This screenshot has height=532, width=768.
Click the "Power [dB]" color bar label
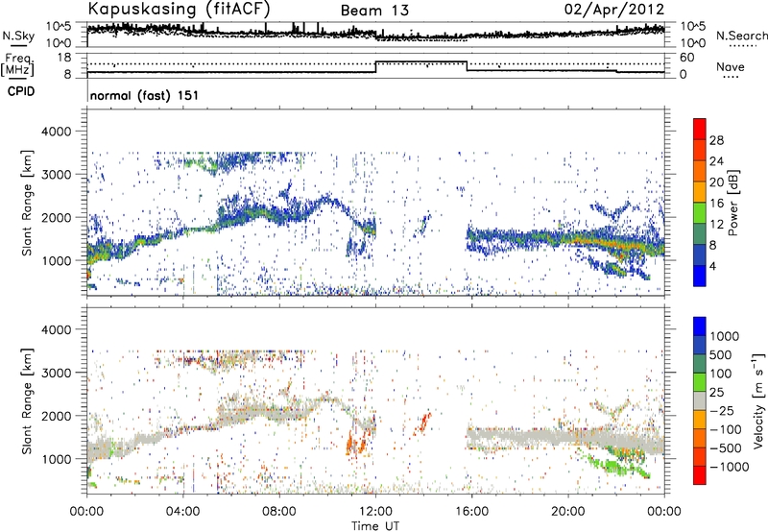click(733, 203)
